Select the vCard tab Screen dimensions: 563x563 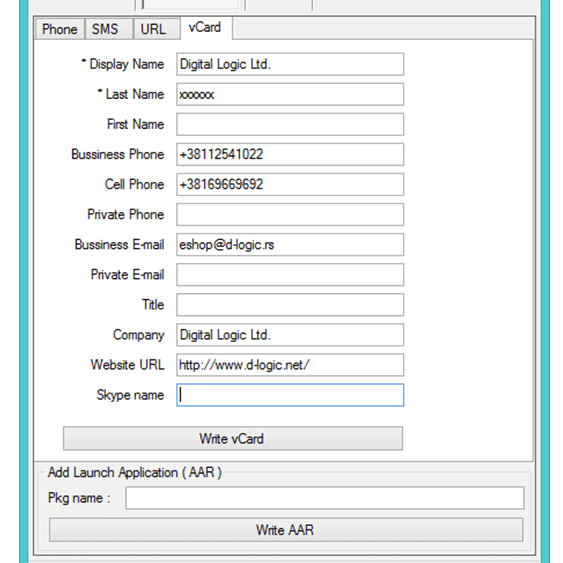(x=206, y=28)
